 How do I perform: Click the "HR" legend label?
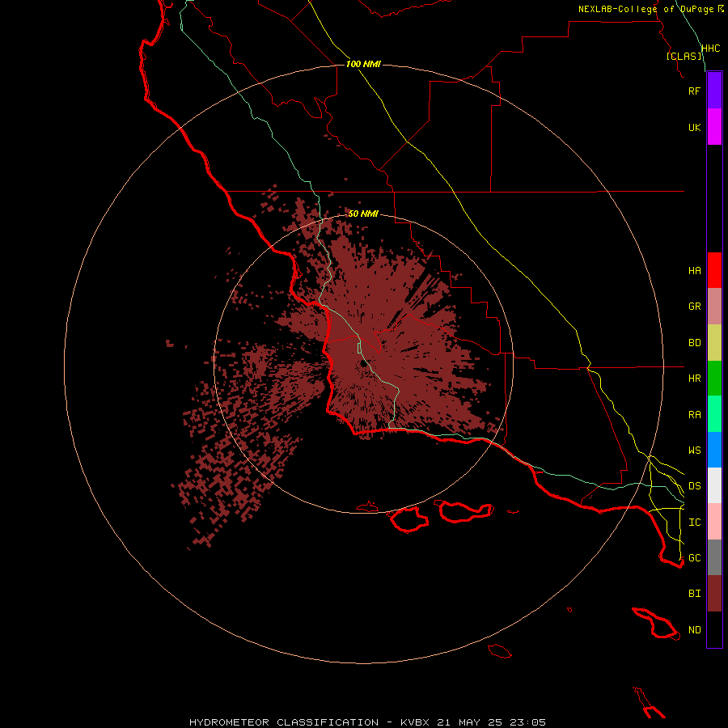pyautogui.click(x=694, y=379)
